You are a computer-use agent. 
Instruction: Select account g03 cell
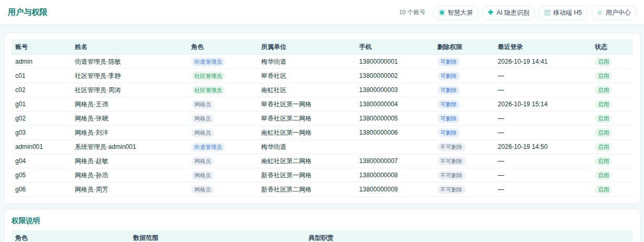click(21, 133)
